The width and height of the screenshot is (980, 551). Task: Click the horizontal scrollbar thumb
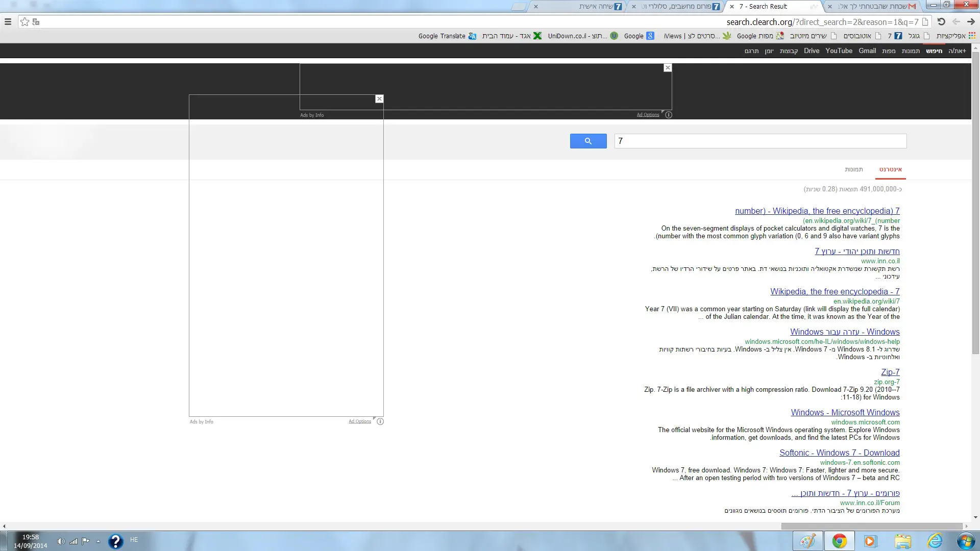[871, 526]
